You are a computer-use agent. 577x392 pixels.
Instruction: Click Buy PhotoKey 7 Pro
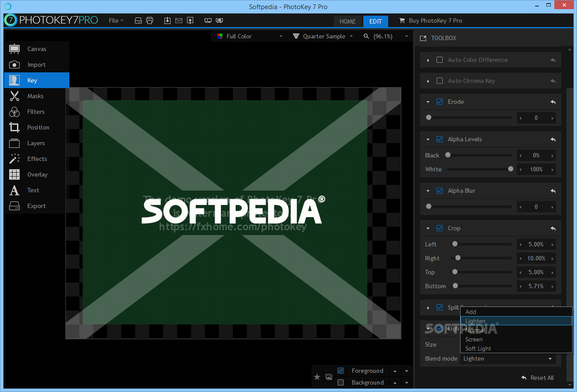[431, 20]
